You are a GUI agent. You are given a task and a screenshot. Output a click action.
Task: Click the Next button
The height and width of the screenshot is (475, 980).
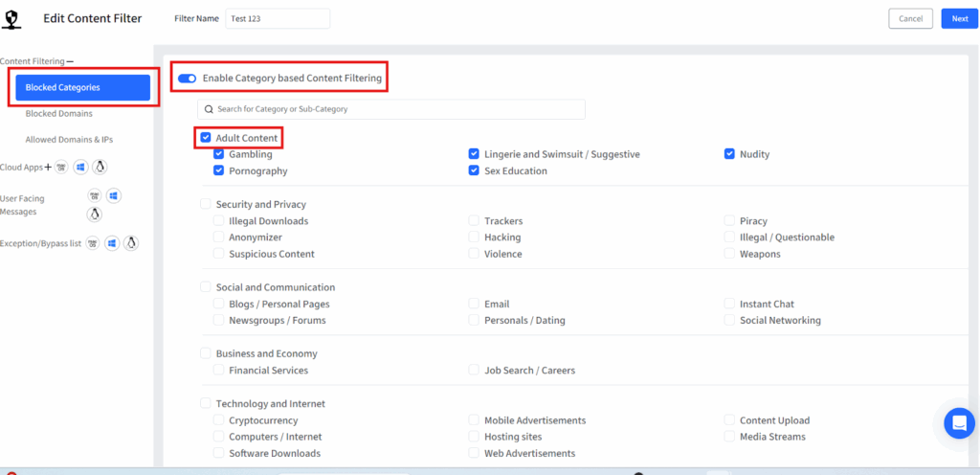point(959,18)
